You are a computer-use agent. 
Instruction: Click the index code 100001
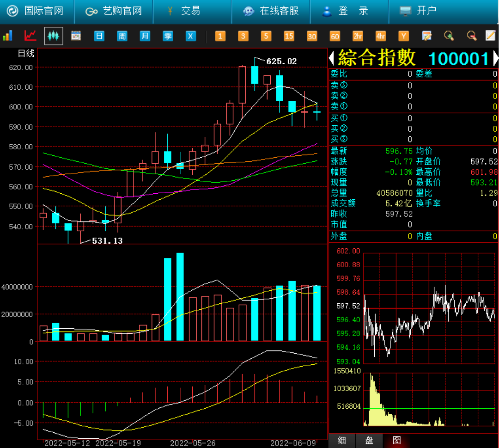coord(458,59)
